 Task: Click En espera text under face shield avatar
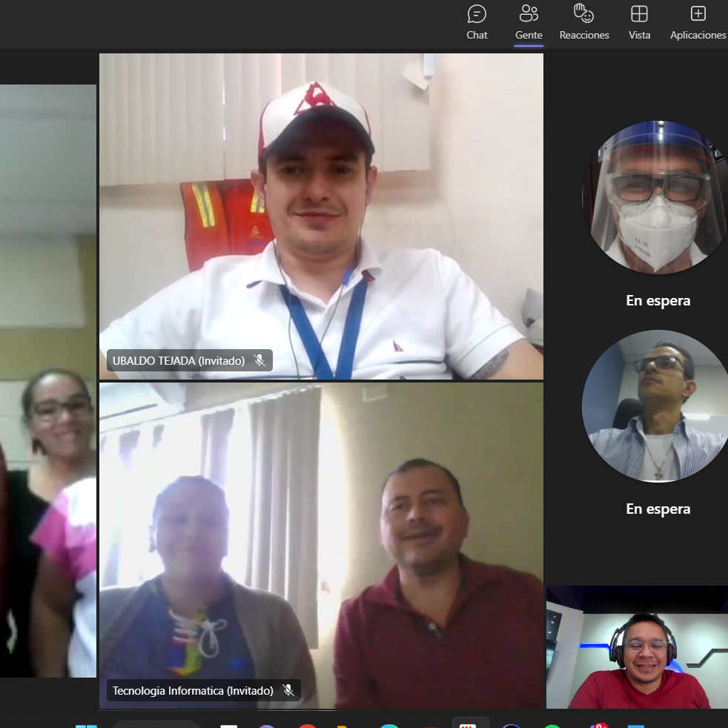point(658,300)
